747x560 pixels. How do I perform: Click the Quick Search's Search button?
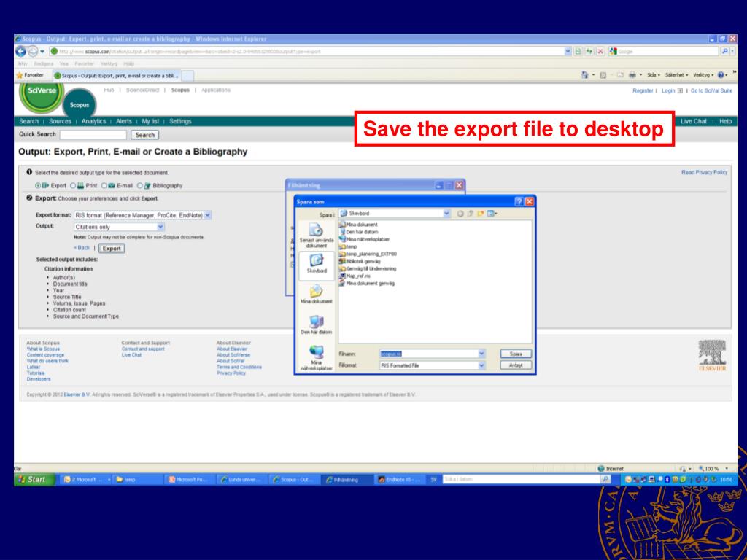[145, 135]
